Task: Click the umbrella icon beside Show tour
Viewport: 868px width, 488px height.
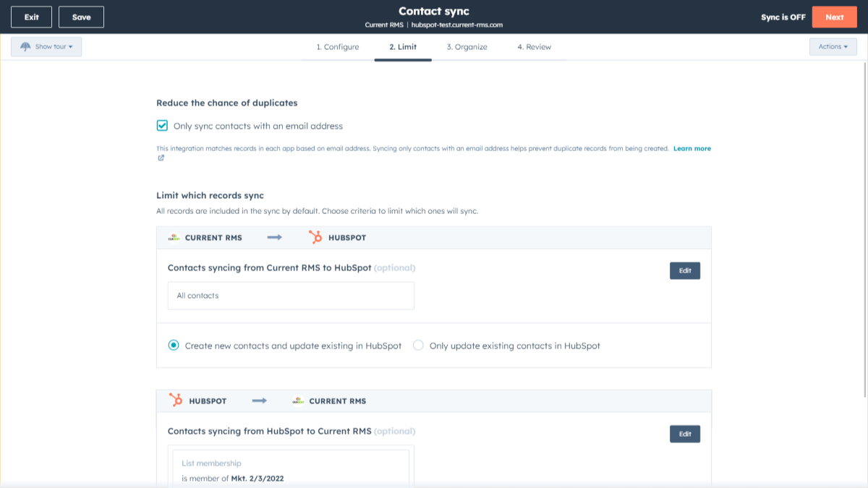Action: [x=26, y=47]
